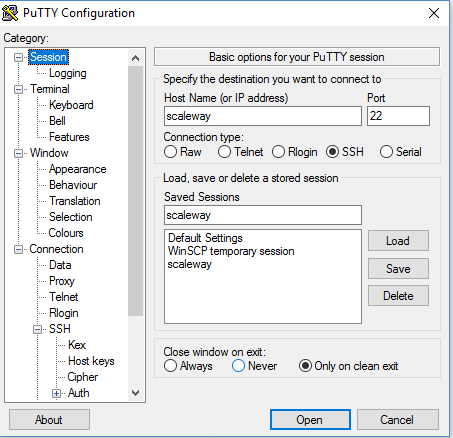
Task: Click the PuTTY icon in title bar
Action: tap(10, 13)
